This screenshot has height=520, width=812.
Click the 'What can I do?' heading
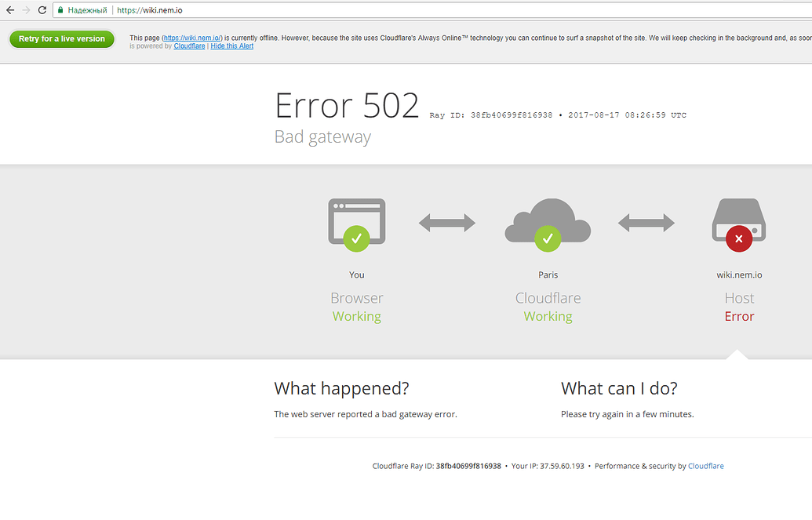click(x=619, y=388)
